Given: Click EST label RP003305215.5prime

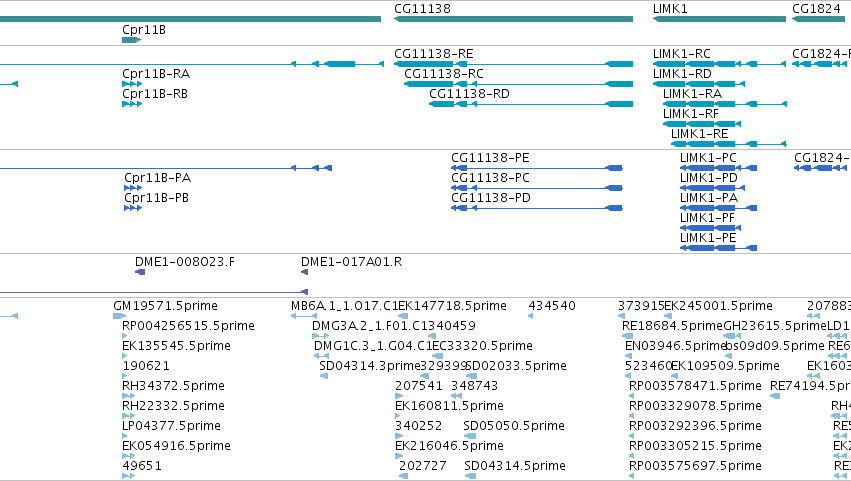Looking at the screenshot, I should pyautogui.click(x=695, y=446).
